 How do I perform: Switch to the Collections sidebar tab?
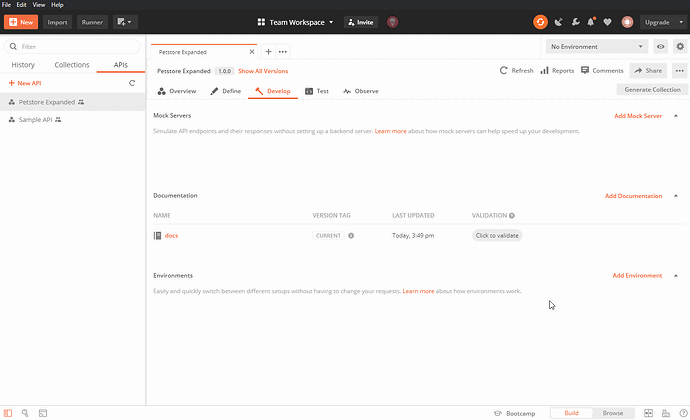pos(72,65)
